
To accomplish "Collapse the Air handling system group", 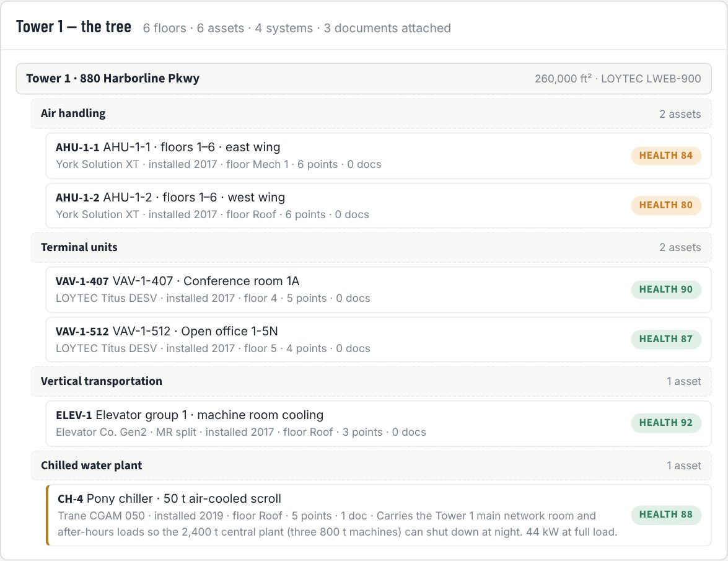I will click(371, 114).
